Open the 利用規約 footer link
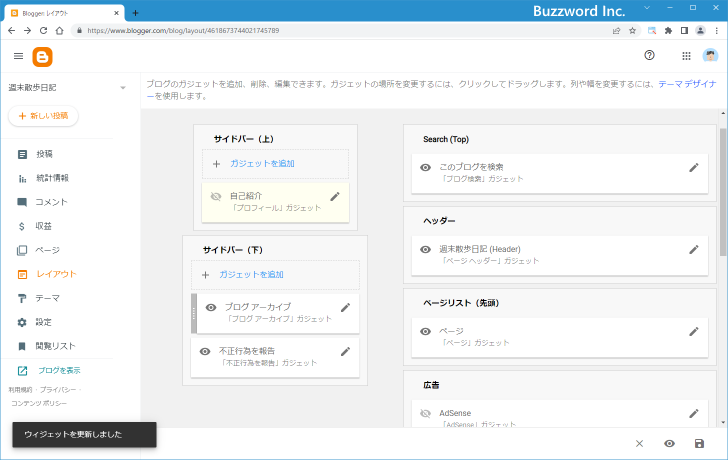Viewport: 728px width, 460px height. coord(20,390)
